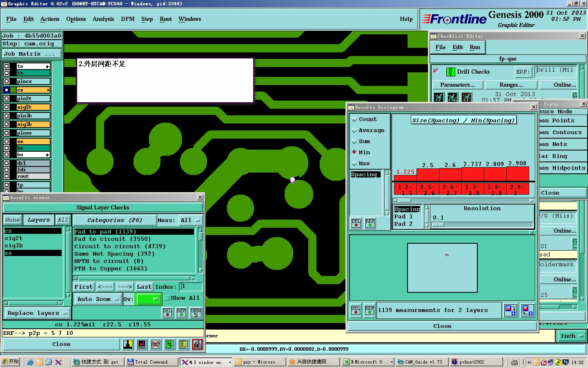The height and width of the screenshot is (368, 588).
Task: Click the Ranges... button
Action: coord(511,85)
